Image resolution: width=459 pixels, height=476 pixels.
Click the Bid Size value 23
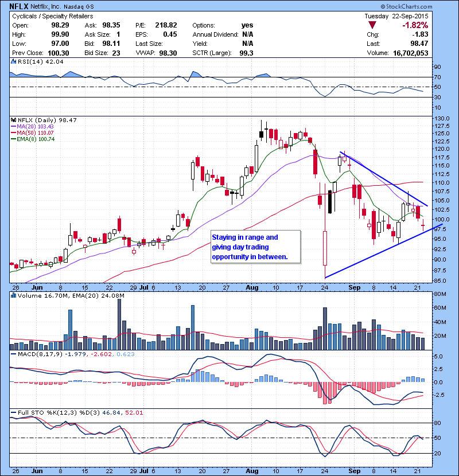tap(116, 53)
